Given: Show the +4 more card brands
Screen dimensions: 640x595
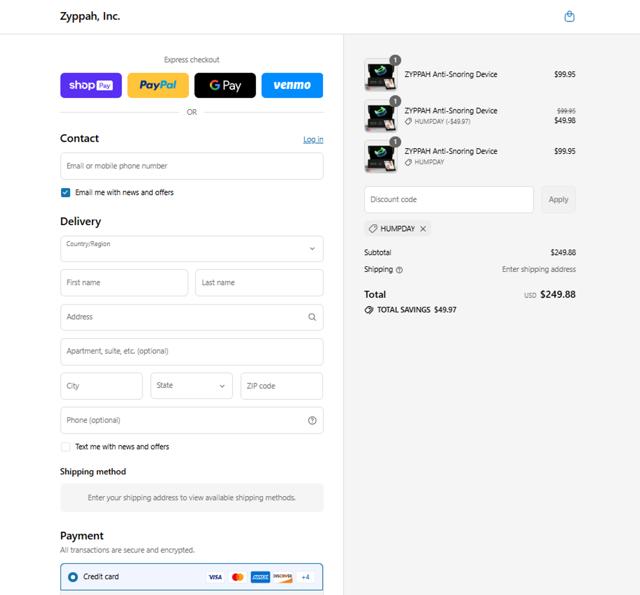Looking at the screenshot, I should tap(305, 577).
